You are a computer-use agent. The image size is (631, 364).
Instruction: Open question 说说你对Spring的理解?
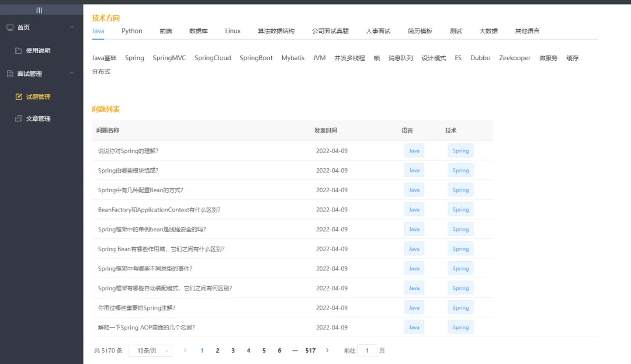(x=128, y=151)
